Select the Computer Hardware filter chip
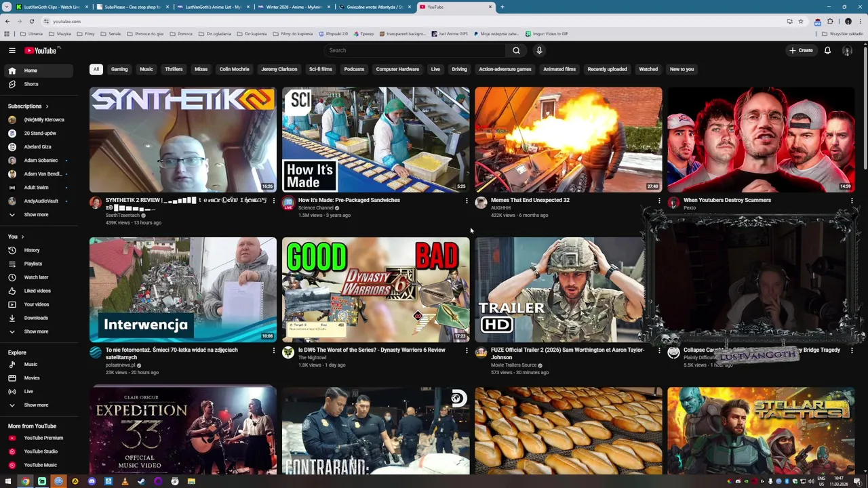868x488 pixels. tap(397, 69)
